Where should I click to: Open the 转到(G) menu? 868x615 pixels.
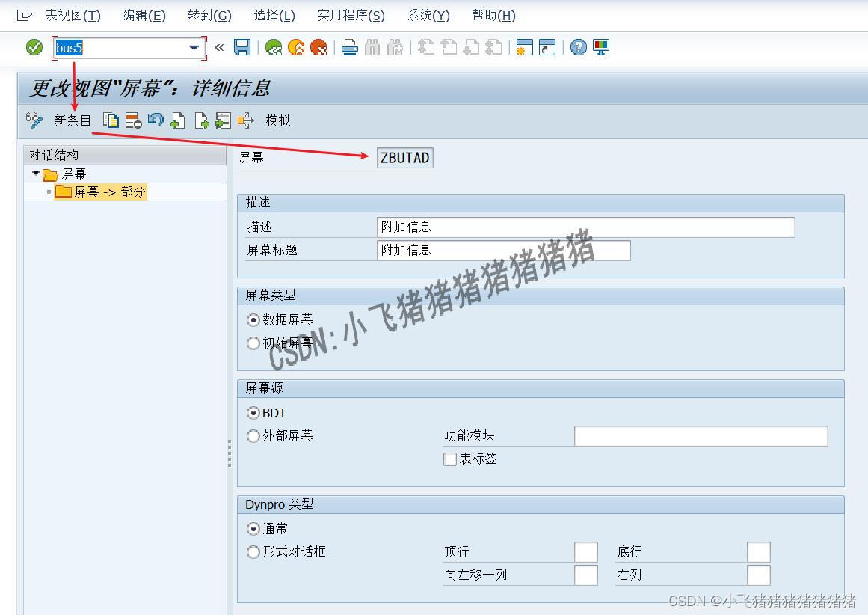(209, 16)
